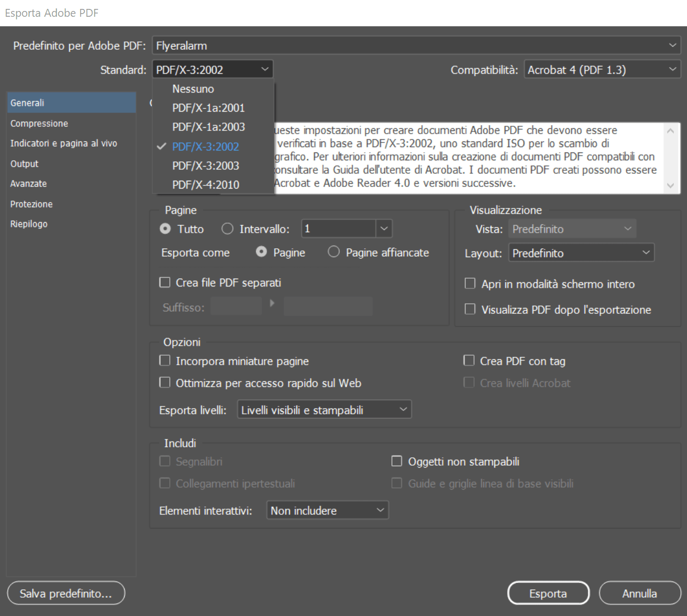The width and height of the screenshot is (687, 616).
Task: Open the Protezione settings section
Action: pos(31,204)
